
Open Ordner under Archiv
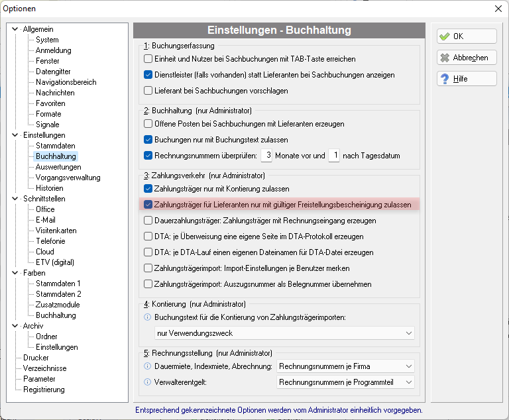(46, 337)
